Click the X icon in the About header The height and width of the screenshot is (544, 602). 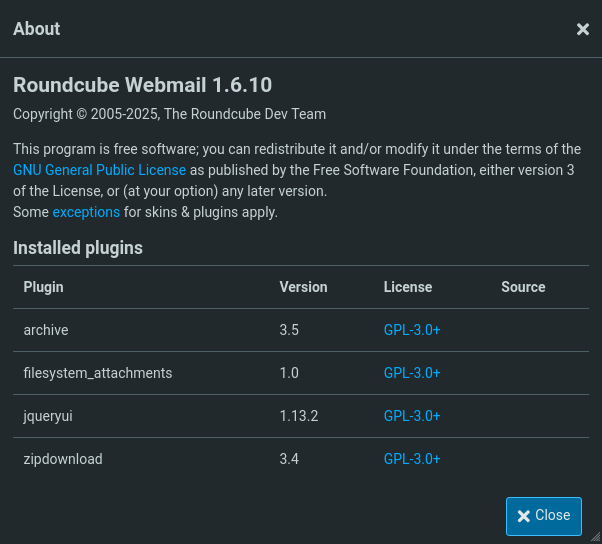tap(583, 29)
